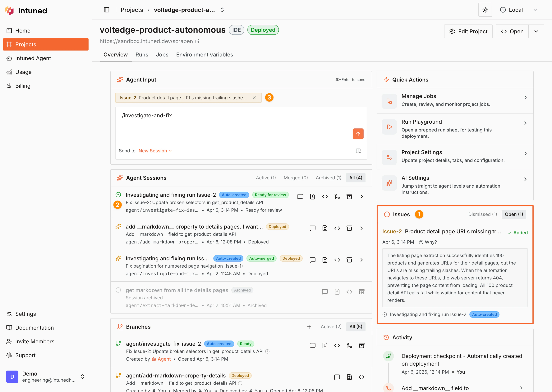The width and height of the screenshot is (552, 392).
Task: Open the Open button dropdown chevron
Action: 536,31
